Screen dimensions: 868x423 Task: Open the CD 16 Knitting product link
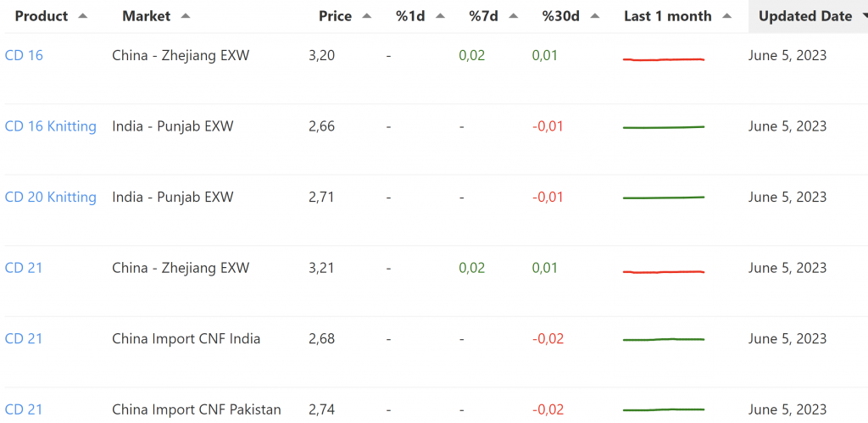coord(51,126)
